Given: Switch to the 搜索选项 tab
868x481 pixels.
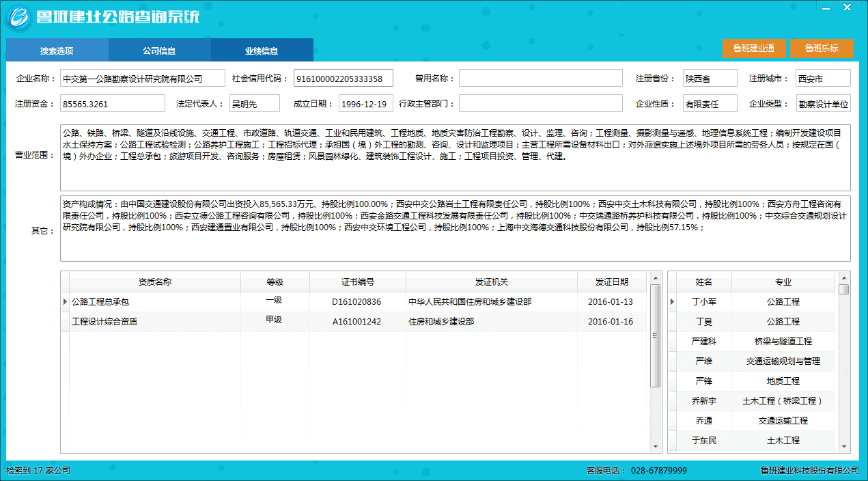Looking at the screenshot, I should (x=57, y=51).
